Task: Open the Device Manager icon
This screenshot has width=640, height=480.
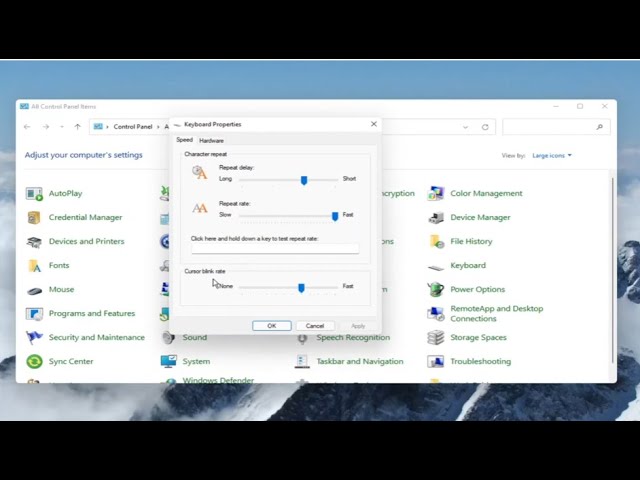Action: (436, 218)
